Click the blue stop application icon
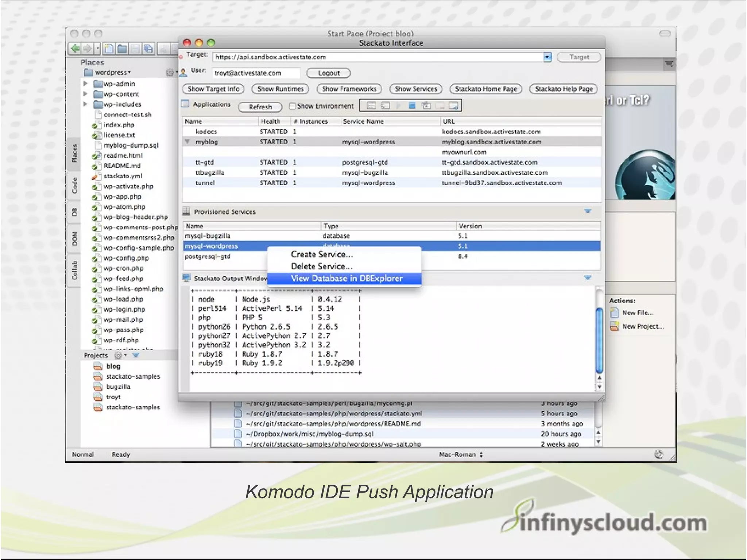Image resolution: width=747 pixels, height=560 pixels. (412, 106)
